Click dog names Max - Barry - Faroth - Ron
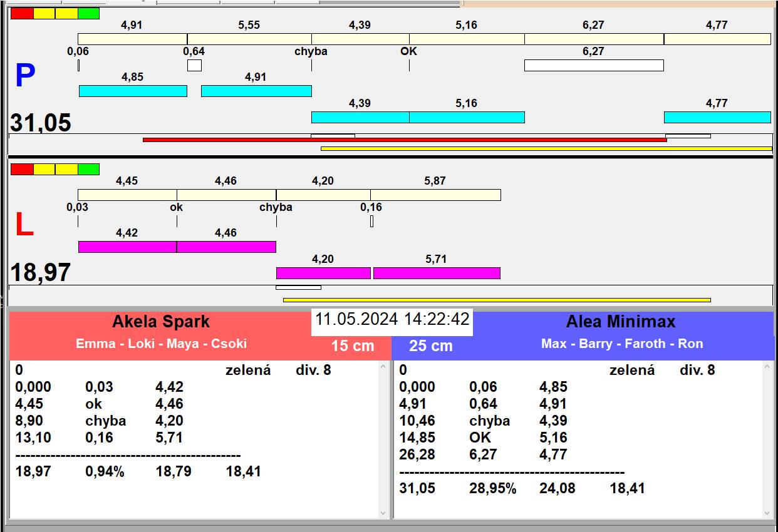The image size is (778, 532). tap(622, 344)
